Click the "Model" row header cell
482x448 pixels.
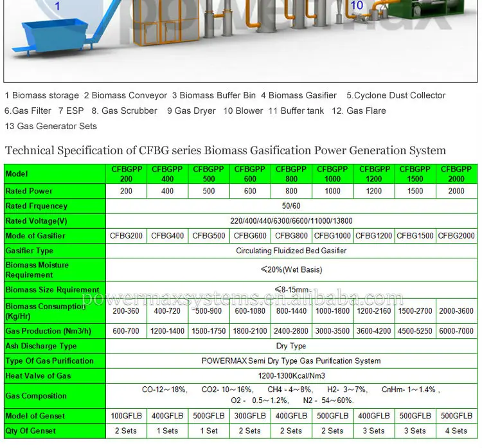[x=55, y=174]
